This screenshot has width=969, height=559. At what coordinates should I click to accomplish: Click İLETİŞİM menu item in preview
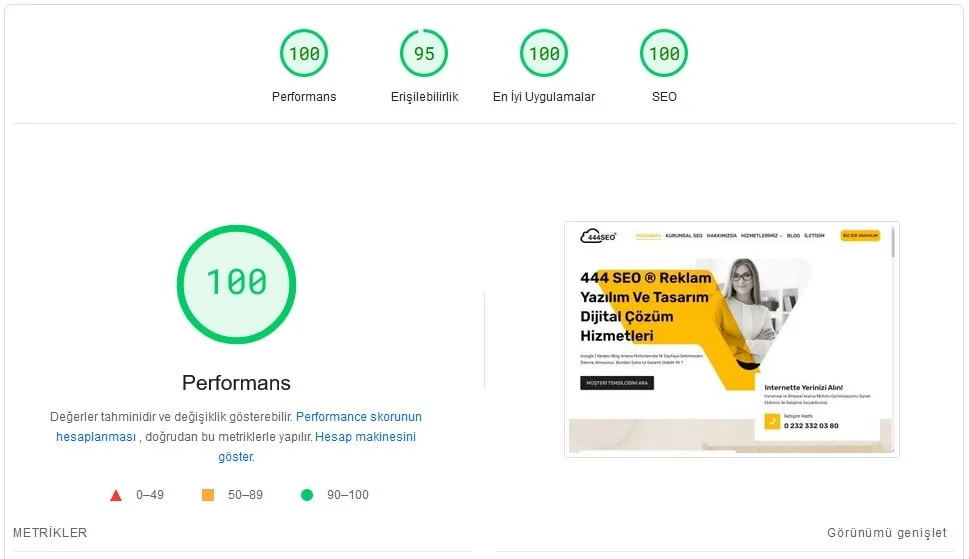(x=814, y=236)
